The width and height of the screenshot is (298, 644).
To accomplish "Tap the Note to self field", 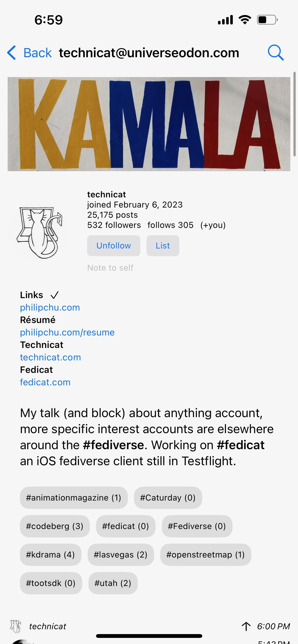I will coord(110,268).
